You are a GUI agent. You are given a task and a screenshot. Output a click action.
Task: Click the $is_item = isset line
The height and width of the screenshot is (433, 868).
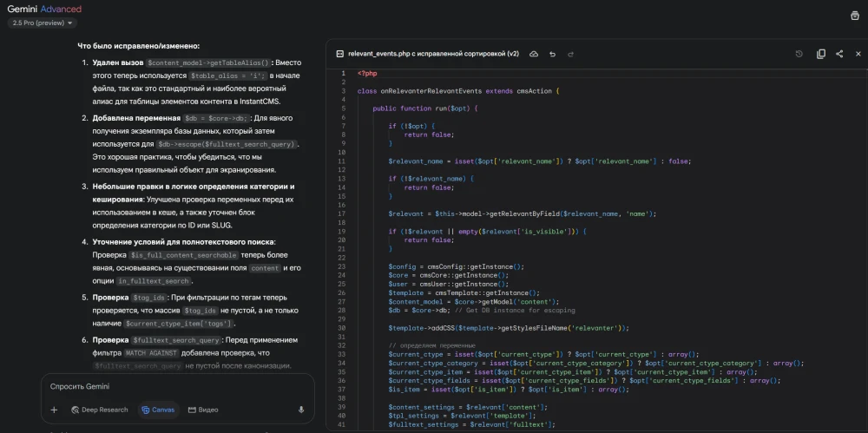[x=509, y=390]
